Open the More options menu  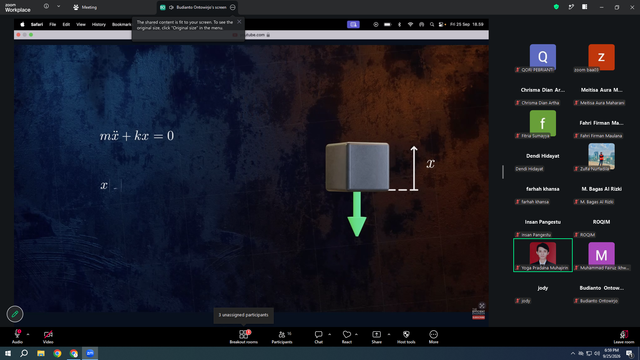(433, 337)
